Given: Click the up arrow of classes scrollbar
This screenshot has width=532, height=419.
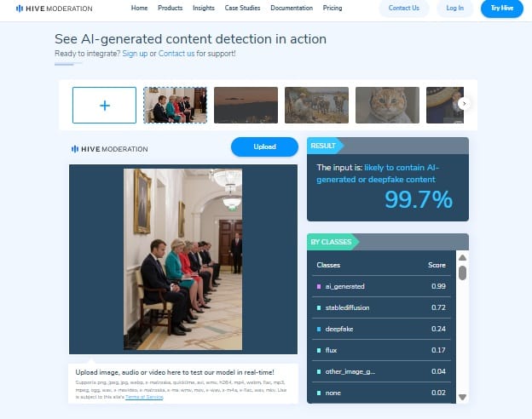Looking at the screenshot, I should (462, 258).
